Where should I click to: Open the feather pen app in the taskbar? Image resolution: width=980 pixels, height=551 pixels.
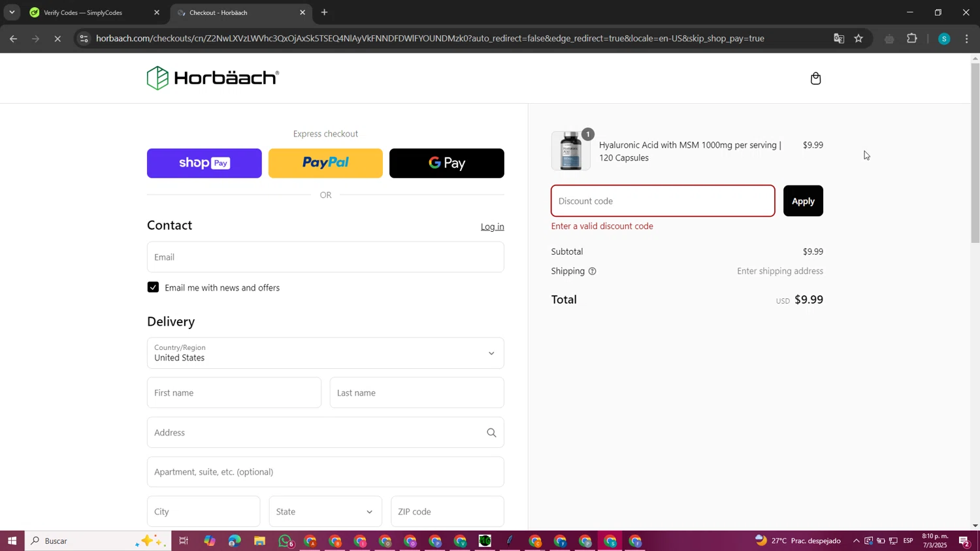(x=510, y=541)
